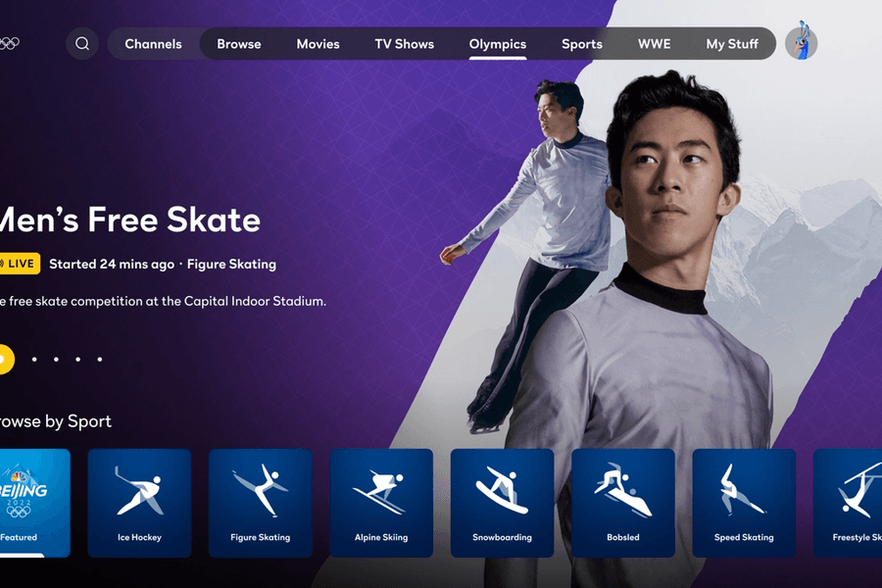Select the Sports tab
Screen dimensions: 882x588
pos(582,44)
